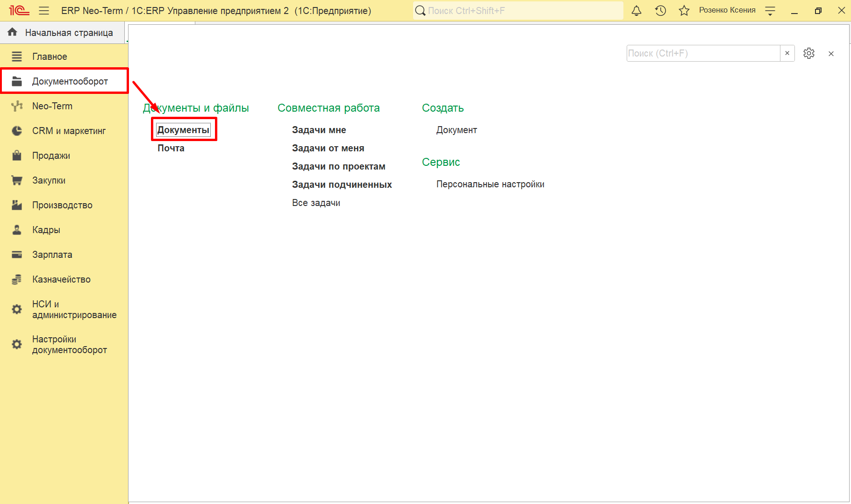Close the section menu panel
Screen dimensions: 851x504
pos(831,54)
